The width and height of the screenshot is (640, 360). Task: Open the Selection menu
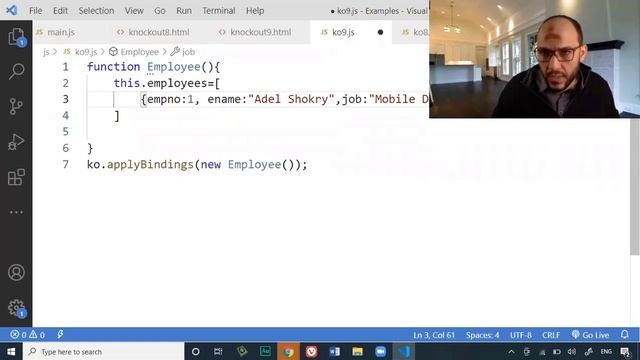[96, 11]
